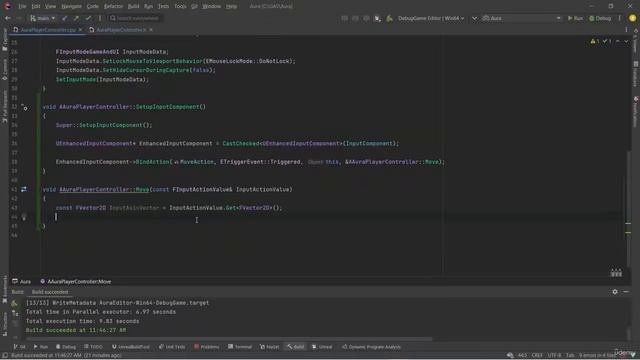
Task: Hide the Build tool window
Action: point(626,292)
